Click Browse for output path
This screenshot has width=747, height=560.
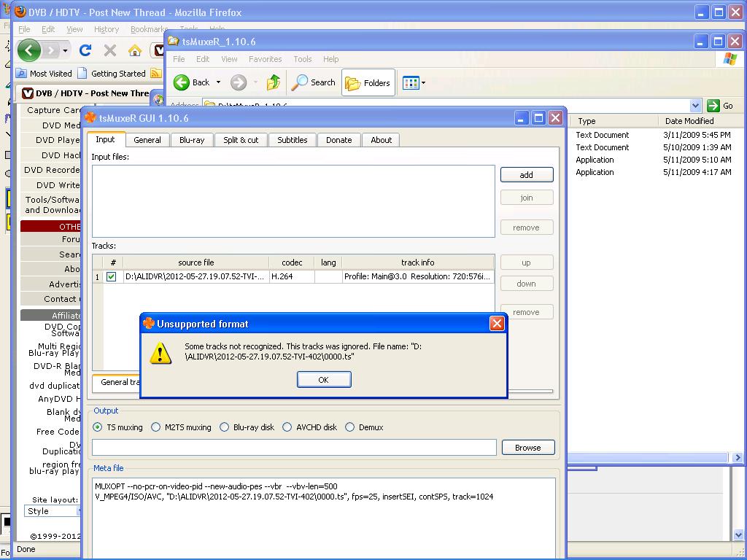coord(528,448)
